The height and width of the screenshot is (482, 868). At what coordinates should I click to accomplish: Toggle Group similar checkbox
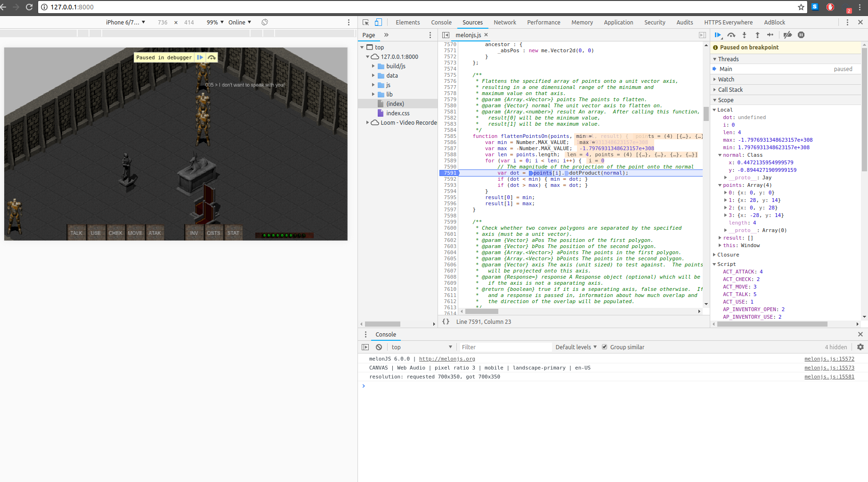pos(605,347)
